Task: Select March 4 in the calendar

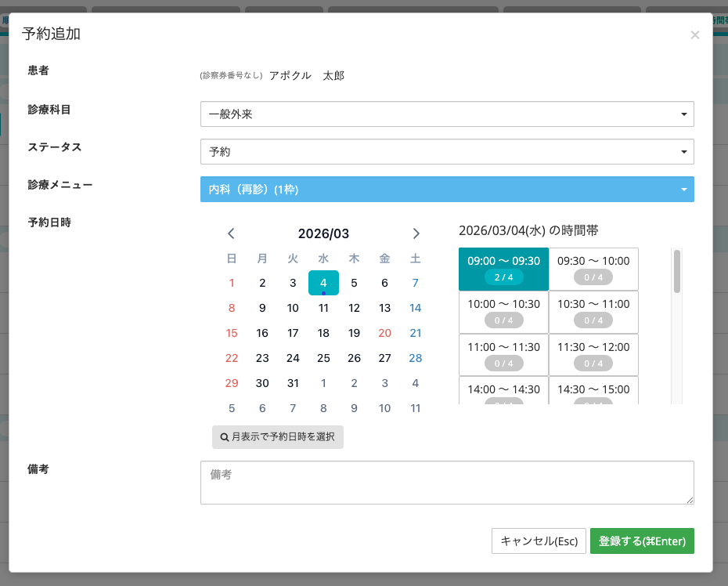Action: click(x=323, y=283)
